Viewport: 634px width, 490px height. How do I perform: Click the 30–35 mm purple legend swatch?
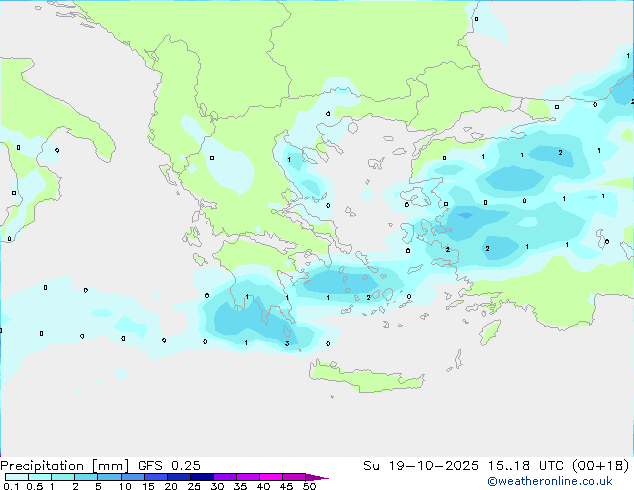[225, 477]
